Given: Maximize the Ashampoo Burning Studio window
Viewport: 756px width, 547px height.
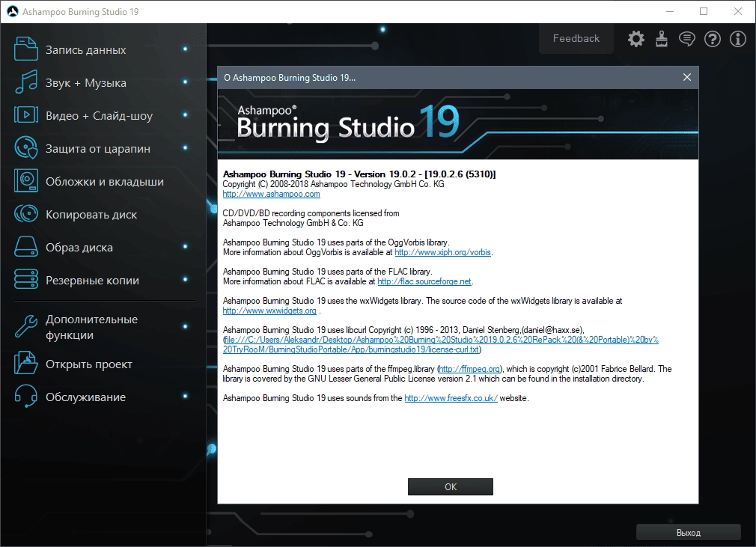Looking at the screenshot, I should coord(704,11).
